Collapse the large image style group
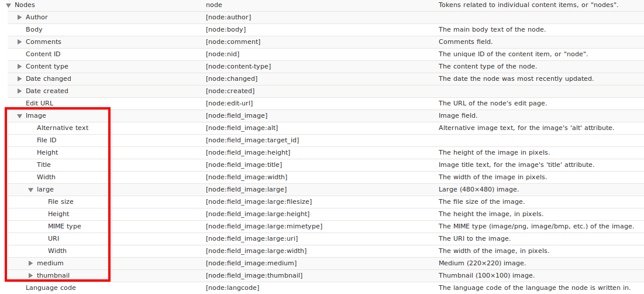The width and height of the screenshot is (644, 294). (x=31, y=190)
